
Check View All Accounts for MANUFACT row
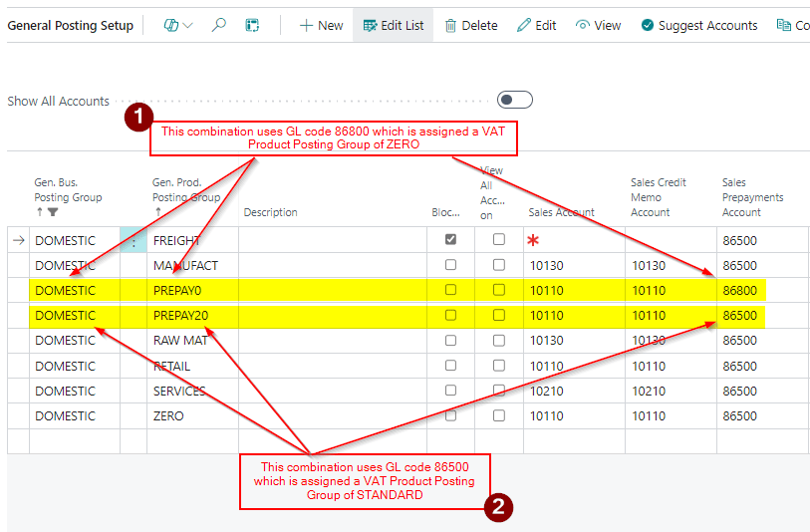pos(499,265)
